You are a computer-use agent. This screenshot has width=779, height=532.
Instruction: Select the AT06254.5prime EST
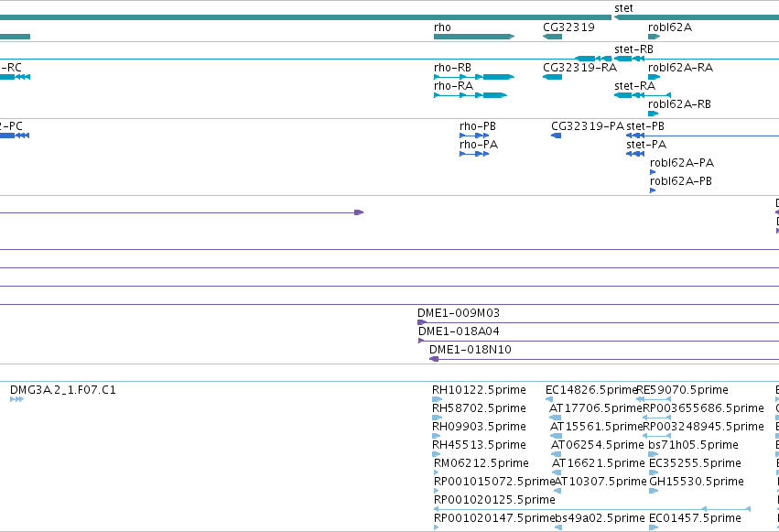click(557, 454)
